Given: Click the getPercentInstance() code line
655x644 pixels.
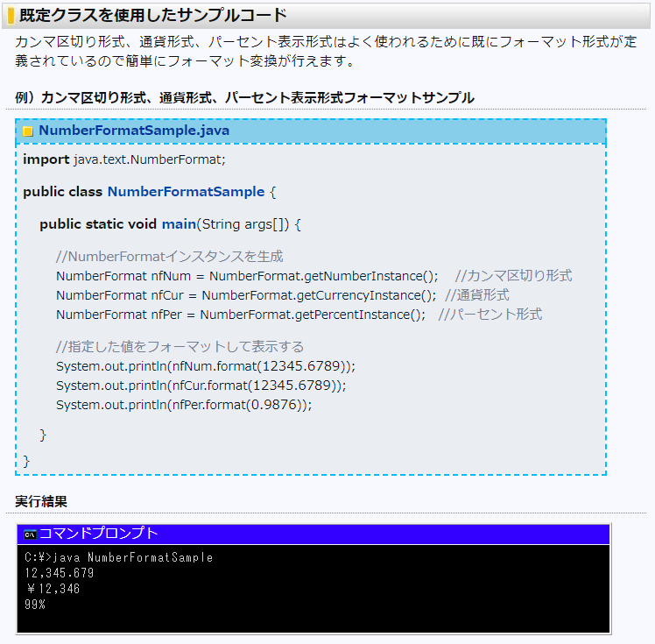Looking at the screenshot, I should pos(241,315).
